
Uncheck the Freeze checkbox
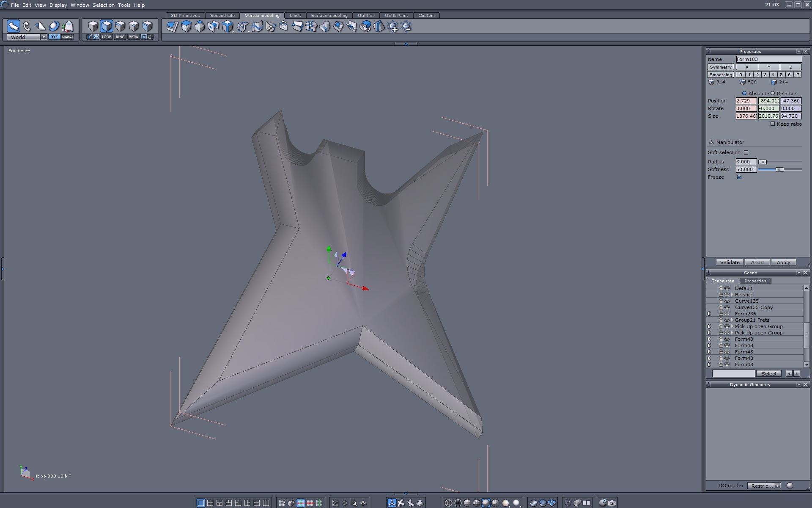[739, 177]
